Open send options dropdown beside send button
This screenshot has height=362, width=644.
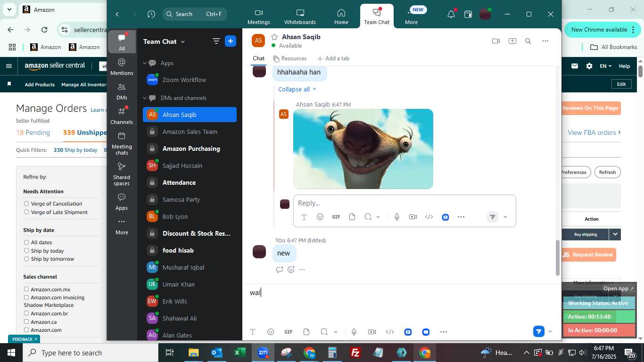550,331
